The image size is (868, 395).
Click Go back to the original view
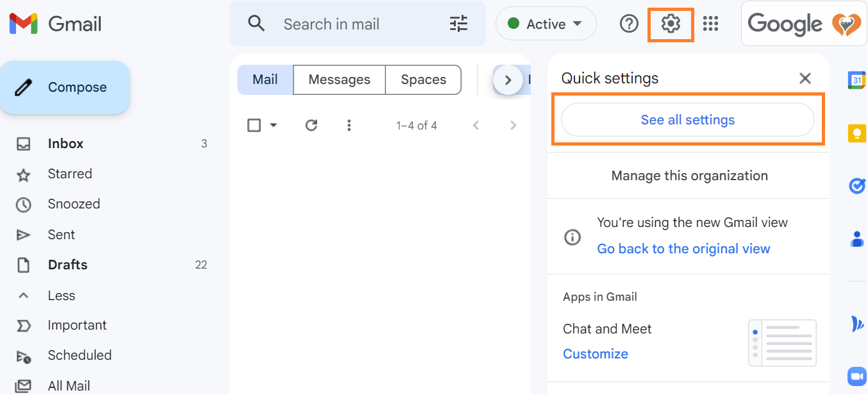[683, 249]
